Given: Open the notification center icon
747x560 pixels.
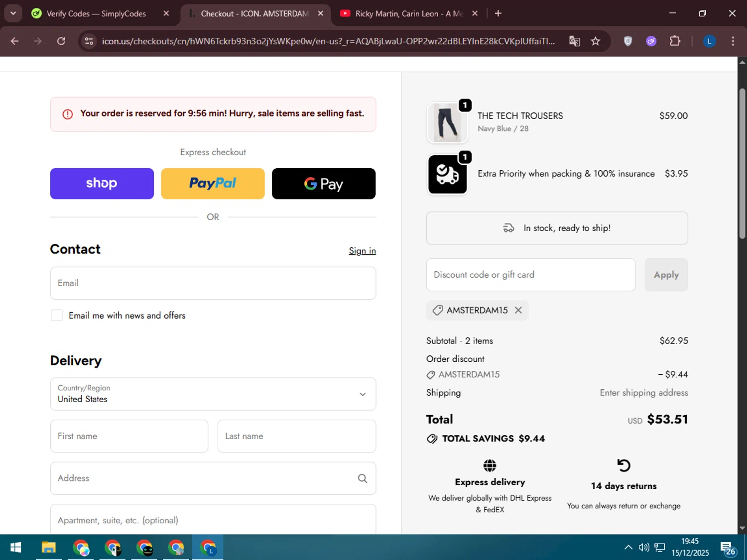Looking at the screenshot, I should click(x=728, y=548).
